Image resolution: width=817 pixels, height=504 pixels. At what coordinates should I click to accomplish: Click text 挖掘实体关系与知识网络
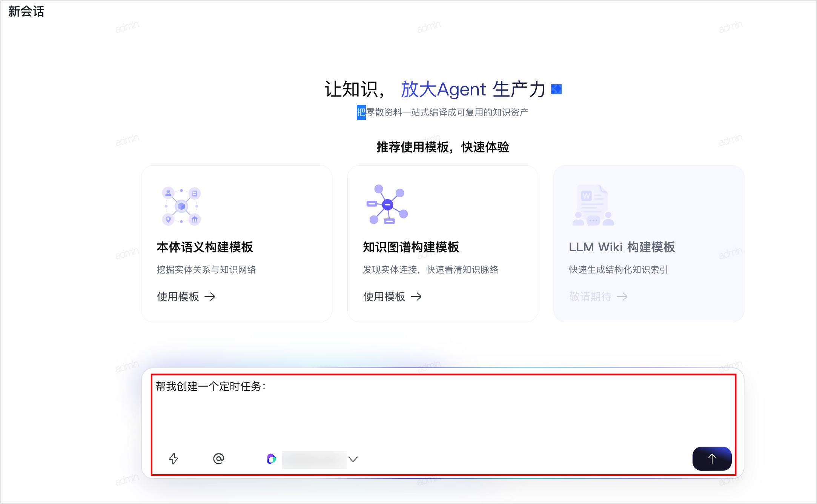(x=206, y=270)
